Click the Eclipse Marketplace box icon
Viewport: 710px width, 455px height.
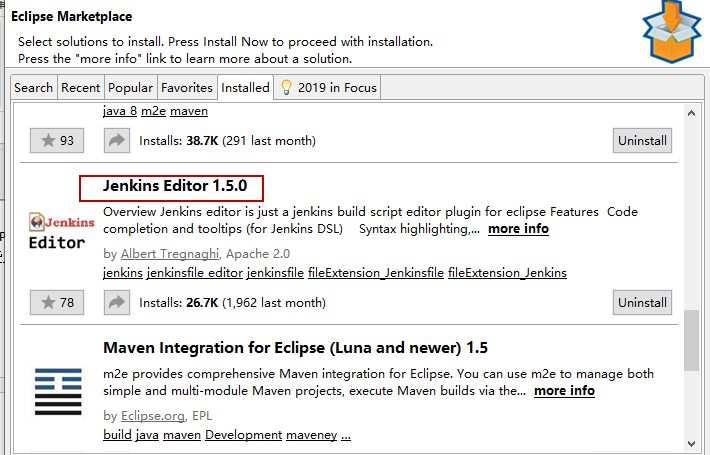tap(672, 33)
